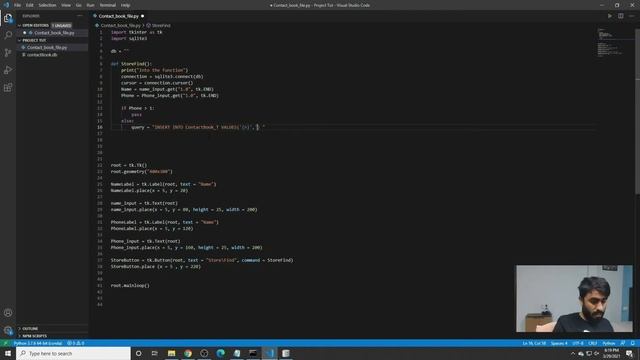The height and width of the screenshot is (360, 640).
Task: Open Contact_book_file.py in Project Tut tree
Action: click(47, 47)
